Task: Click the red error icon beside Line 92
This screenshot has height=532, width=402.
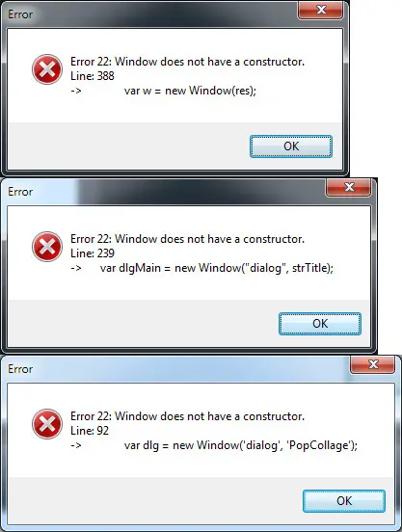Action: (47, 424)
